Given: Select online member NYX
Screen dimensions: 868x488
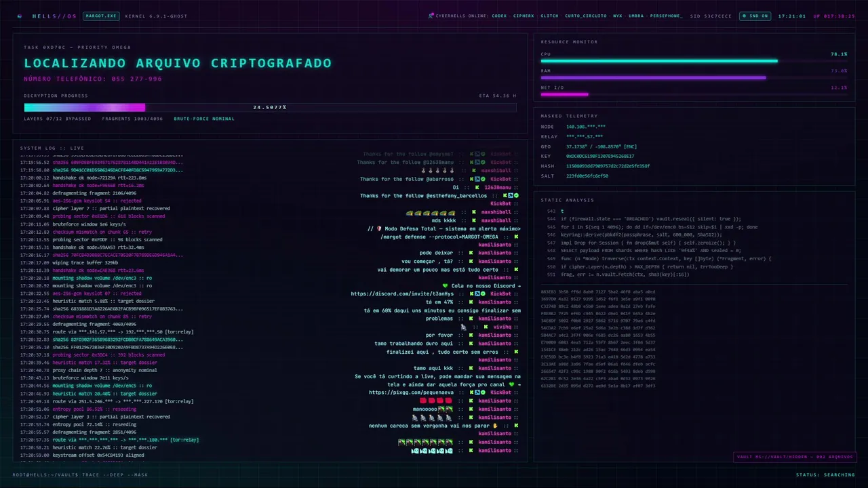Looking at the screenshot, I should pos(618,16).
